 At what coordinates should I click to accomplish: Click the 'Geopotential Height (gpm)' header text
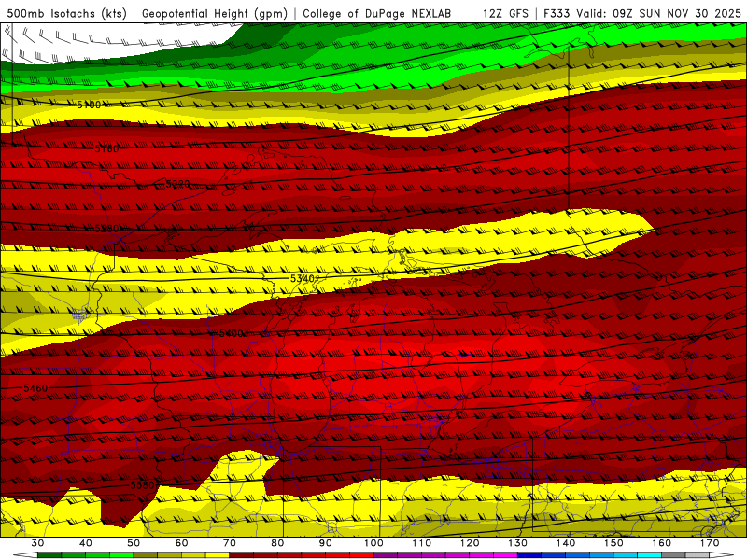[215, 14]
